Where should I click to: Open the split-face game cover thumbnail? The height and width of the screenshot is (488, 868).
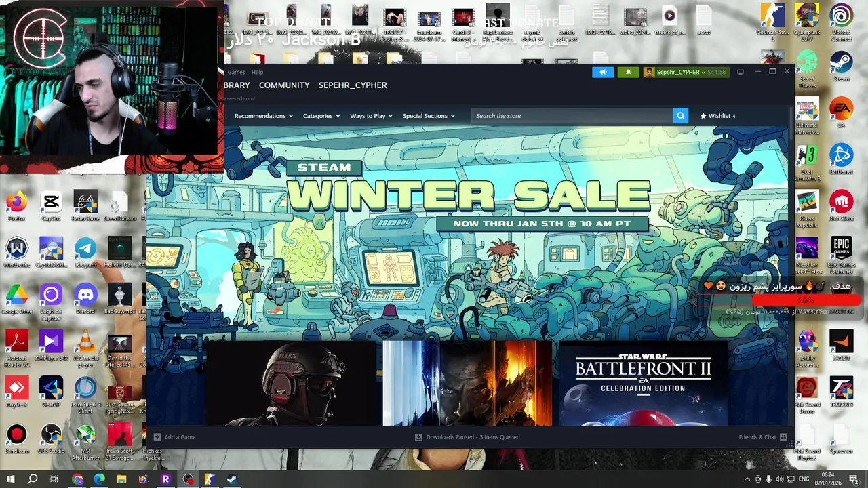467,384
